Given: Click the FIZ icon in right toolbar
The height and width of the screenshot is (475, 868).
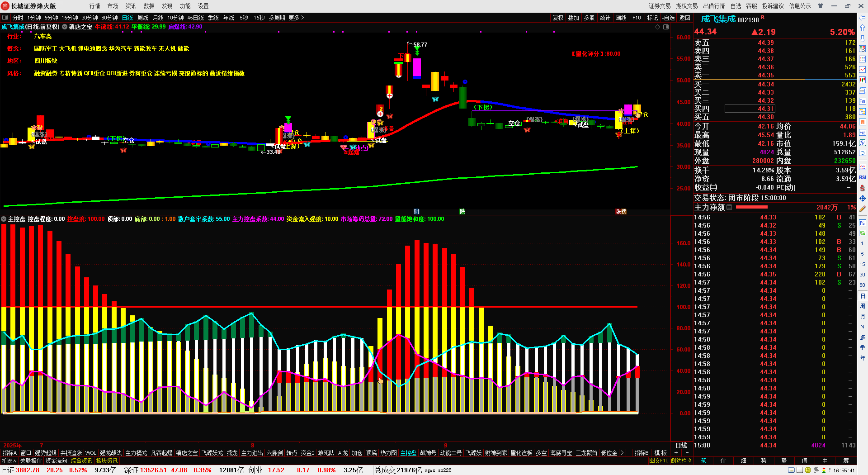Looking at the screenshot, I should point(863,133).
